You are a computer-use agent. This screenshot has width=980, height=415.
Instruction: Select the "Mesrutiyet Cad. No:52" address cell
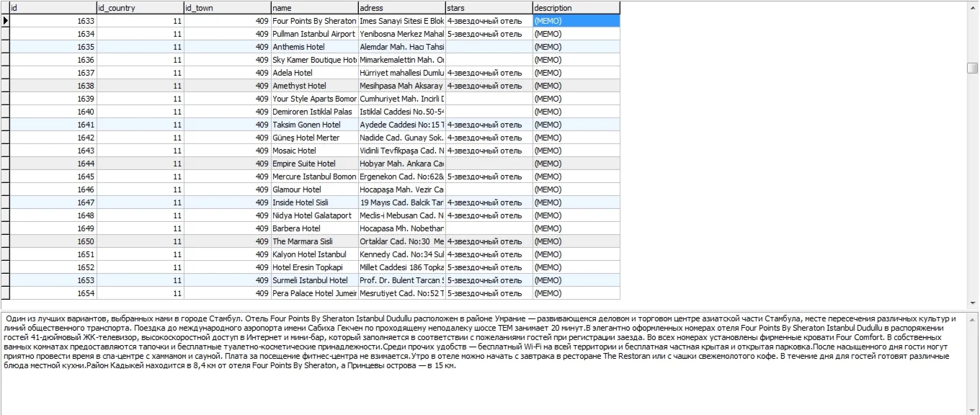[401, 293]
